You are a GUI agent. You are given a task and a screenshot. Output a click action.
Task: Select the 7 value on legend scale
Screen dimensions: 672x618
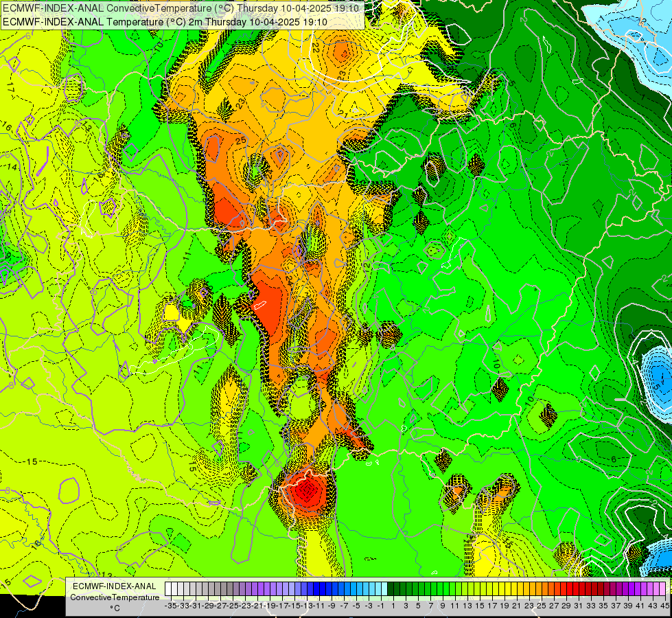(430, 606)
